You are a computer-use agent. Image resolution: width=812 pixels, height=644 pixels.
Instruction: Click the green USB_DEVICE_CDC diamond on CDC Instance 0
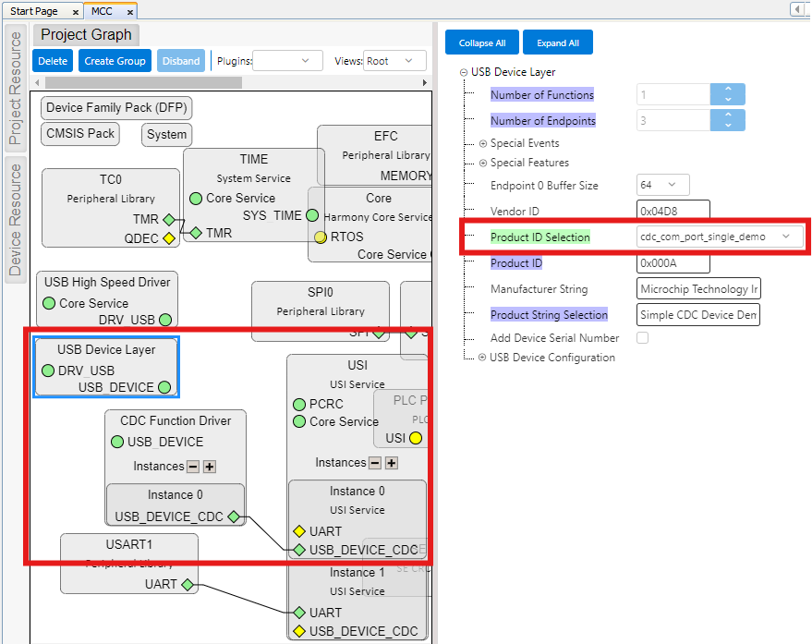click(234, 516)
